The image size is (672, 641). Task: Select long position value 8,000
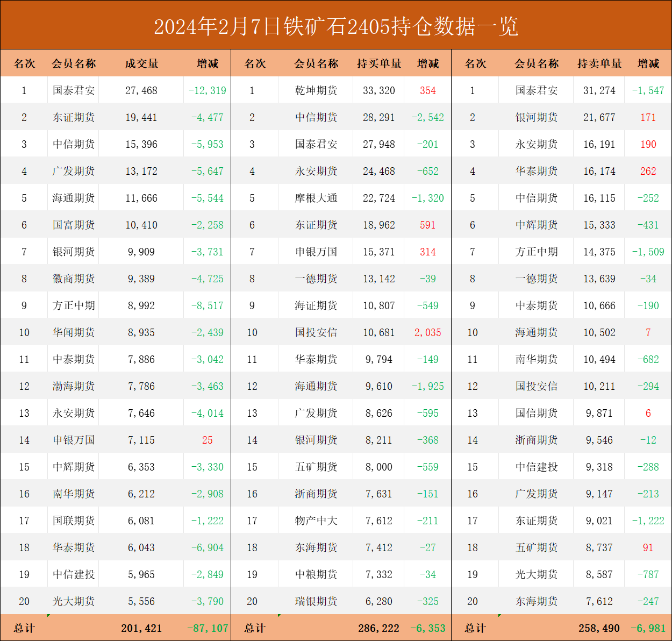click(379, 467)
